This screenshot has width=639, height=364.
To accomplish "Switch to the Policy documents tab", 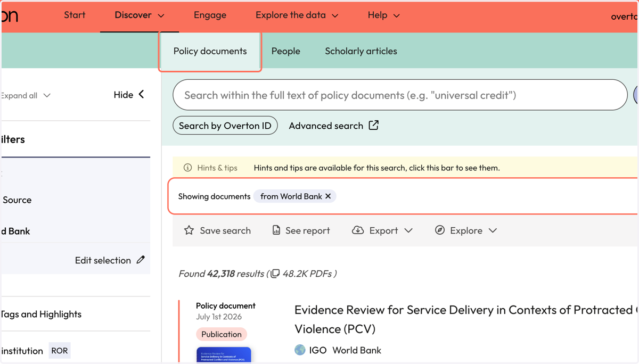I will pos(210,51).
